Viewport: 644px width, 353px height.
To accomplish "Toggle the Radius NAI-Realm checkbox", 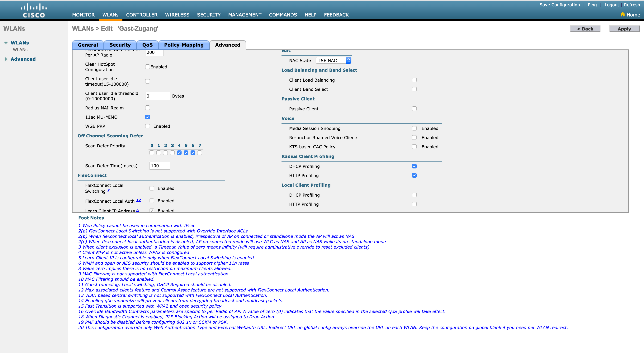I will click(148, 108).
